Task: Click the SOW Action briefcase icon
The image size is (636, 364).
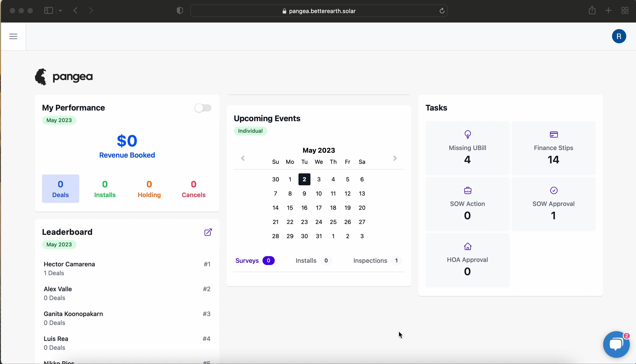Action: click(467, 190)
